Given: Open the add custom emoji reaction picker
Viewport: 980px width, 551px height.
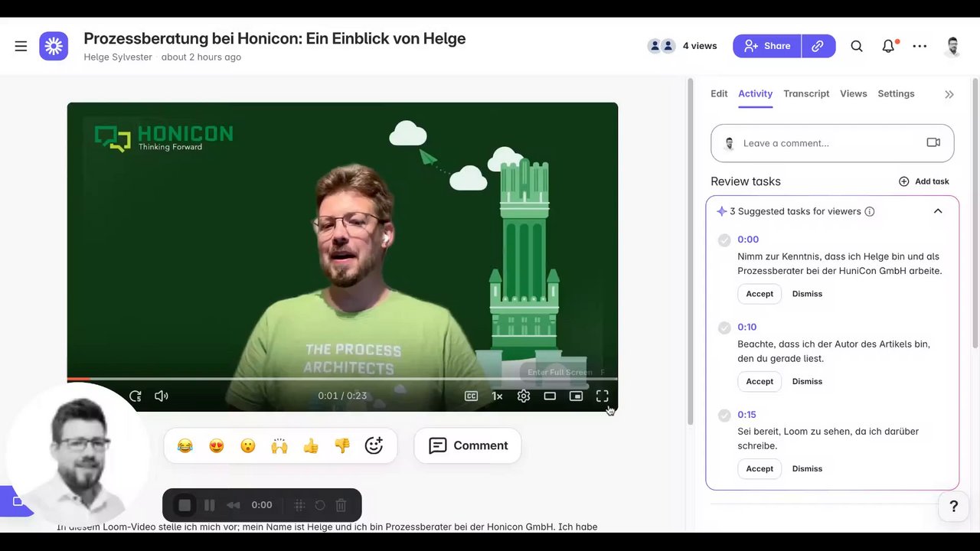Looking at the screenshot, I should pyautogui.click(x=374, y=445).
